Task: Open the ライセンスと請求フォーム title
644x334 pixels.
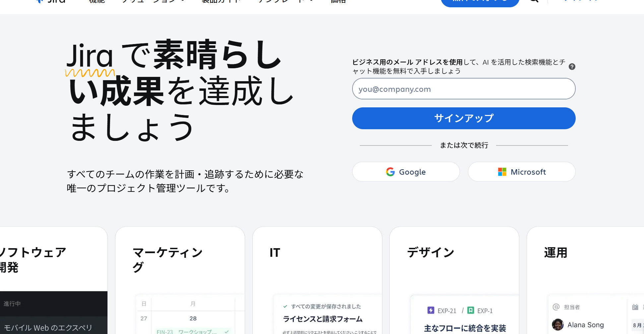Action: (323, 319)
